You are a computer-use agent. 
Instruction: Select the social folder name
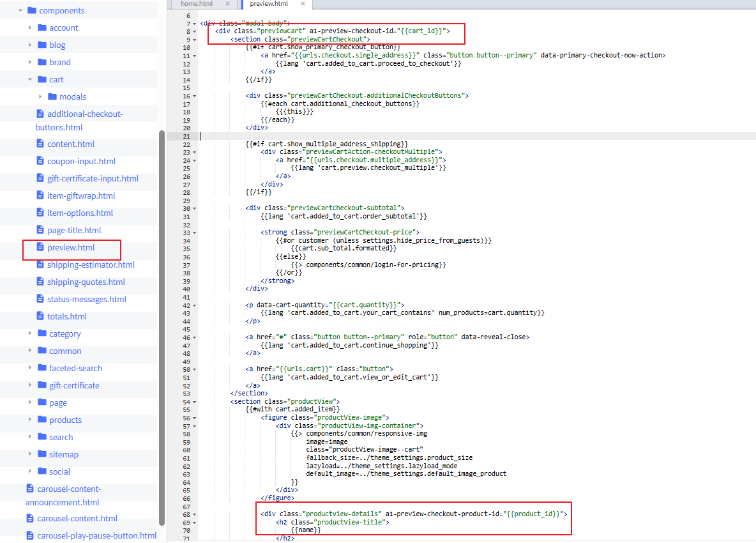pos(60,471)
